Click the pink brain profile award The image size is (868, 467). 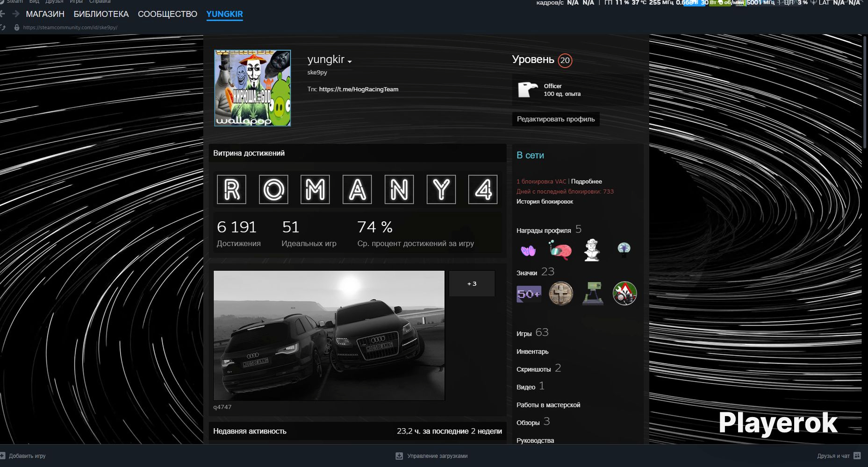click(560, 251)
